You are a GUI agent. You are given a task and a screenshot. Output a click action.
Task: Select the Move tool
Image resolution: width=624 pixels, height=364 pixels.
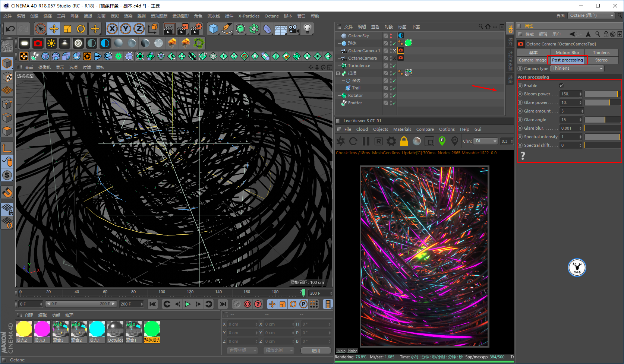coord(54,29)
